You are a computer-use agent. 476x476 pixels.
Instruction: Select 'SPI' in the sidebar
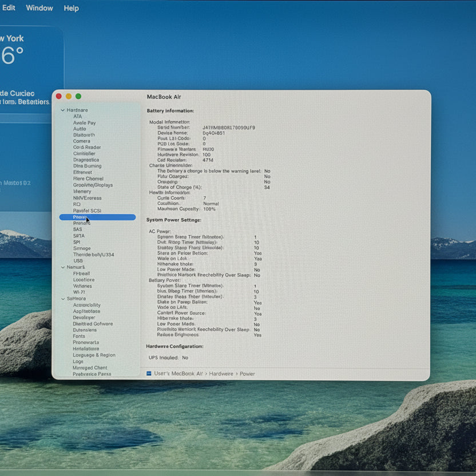click(x=77, y=242)
